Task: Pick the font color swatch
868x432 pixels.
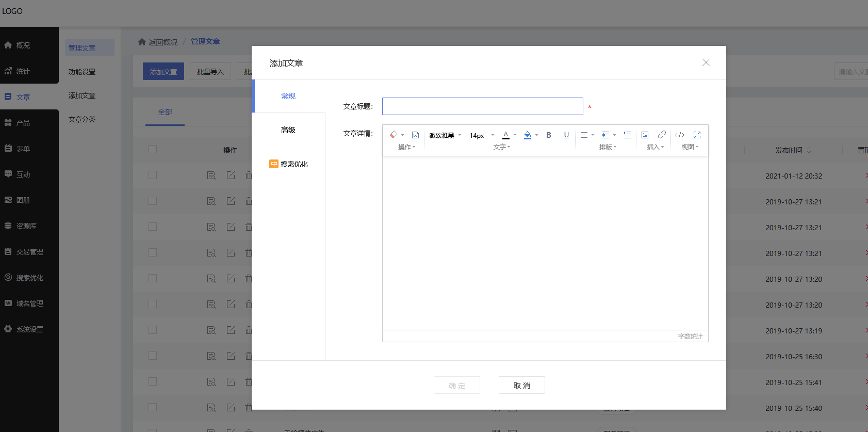Action: click(x=506, y=135)
